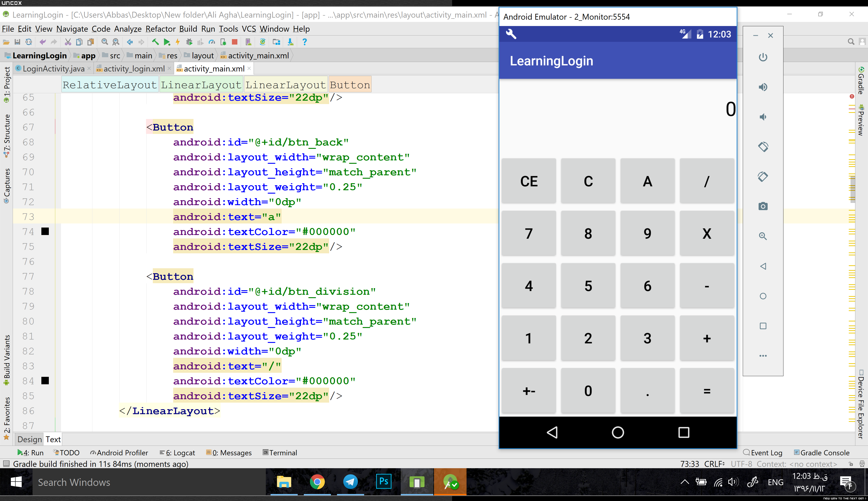Tap the calculator 7 button
Viewport: 868px width, 501px height.
529,233
